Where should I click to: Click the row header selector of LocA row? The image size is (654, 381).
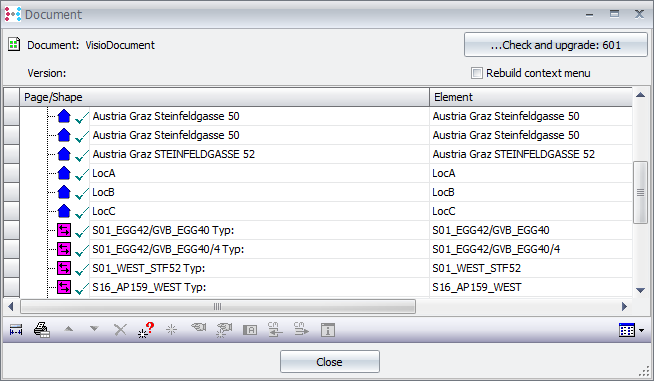(x=12, y=173)
